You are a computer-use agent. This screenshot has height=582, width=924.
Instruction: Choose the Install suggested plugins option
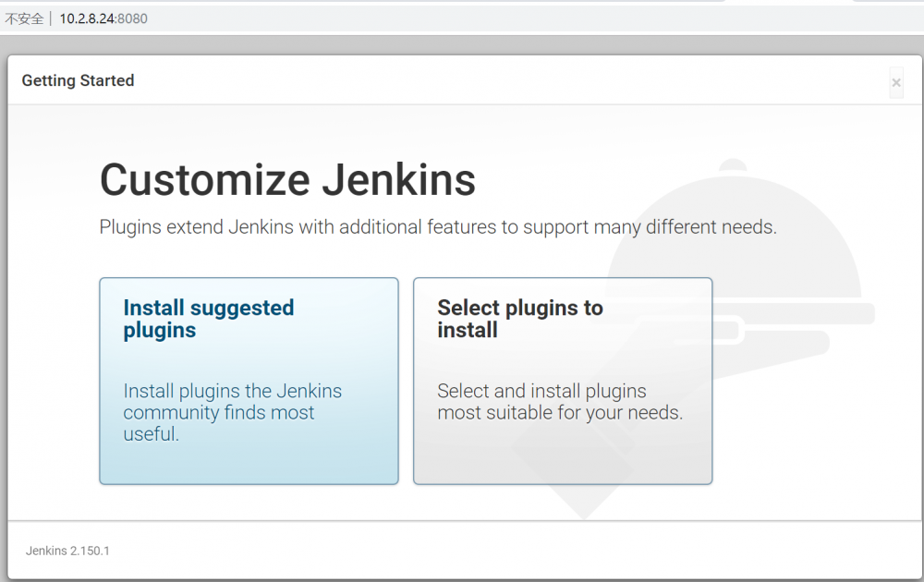249,381
